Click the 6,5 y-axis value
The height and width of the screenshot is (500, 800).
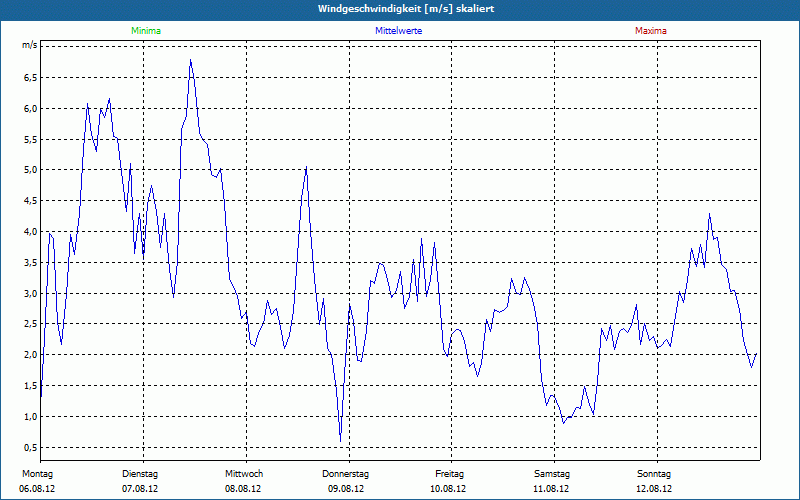tap(30, 78)
